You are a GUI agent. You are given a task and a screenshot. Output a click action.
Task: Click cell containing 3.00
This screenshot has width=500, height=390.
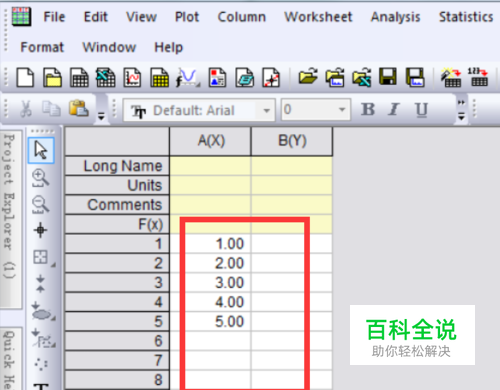211,283
